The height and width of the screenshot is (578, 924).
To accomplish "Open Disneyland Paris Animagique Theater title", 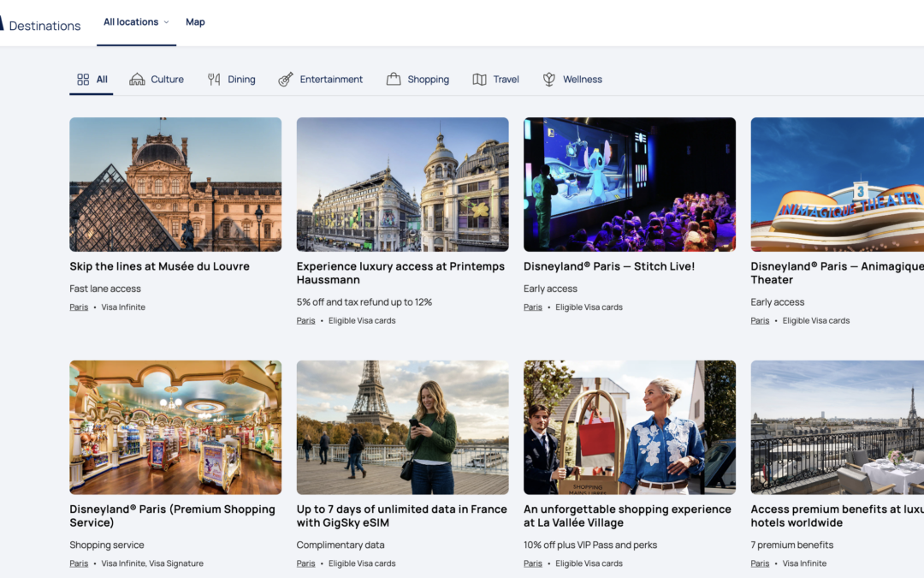I will 838,273.
